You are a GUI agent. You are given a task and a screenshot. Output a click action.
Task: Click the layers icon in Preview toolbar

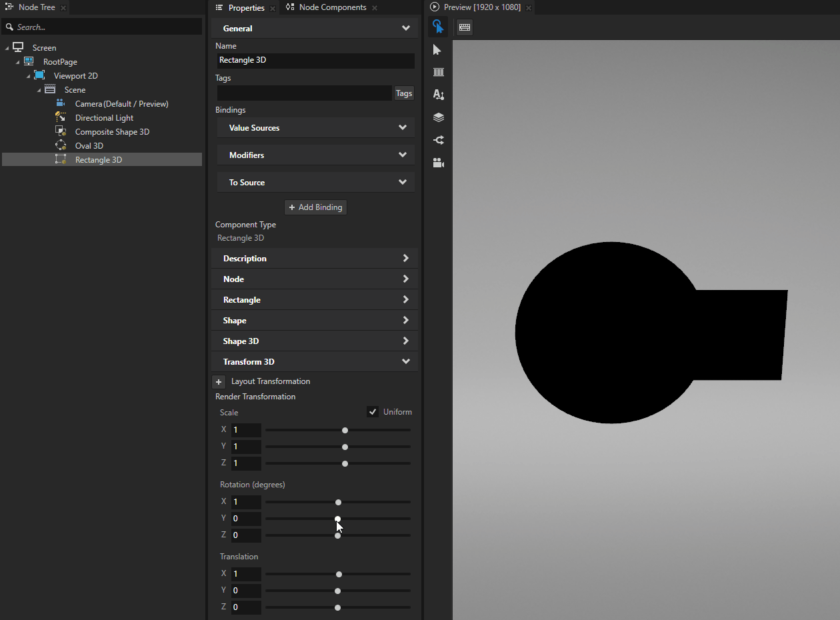438,117
